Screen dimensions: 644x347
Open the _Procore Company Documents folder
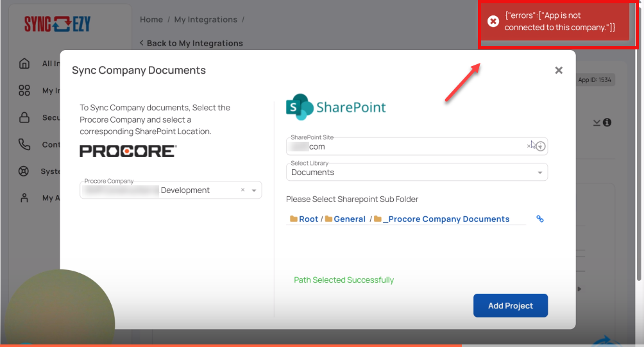(x=441, y=219)
